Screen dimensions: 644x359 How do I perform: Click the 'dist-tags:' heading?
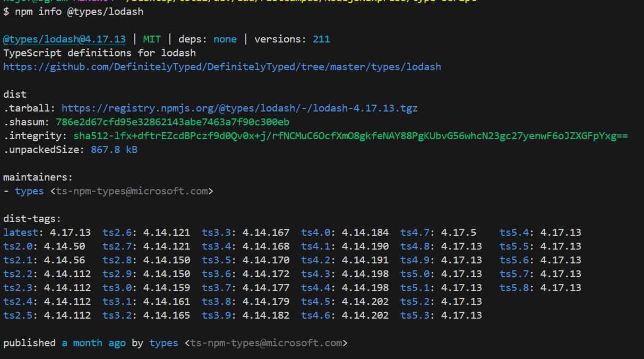coord(32,219)
